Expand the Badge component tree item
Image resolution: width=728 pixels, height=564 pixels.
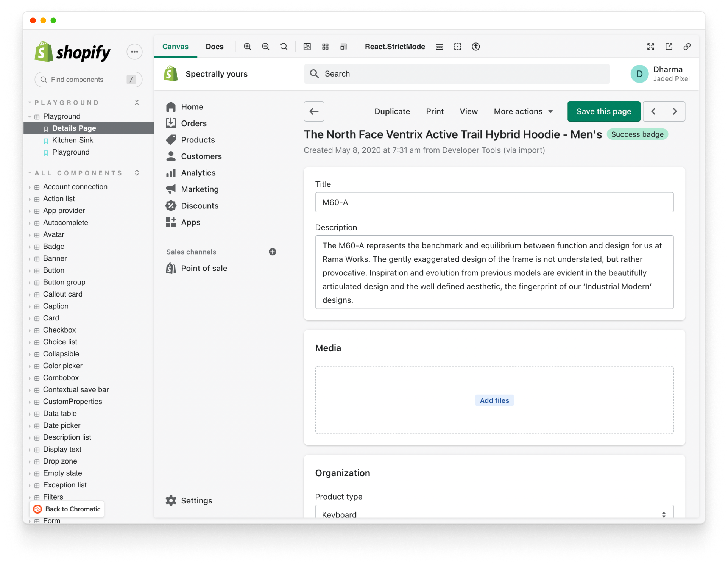click(54, 247)
